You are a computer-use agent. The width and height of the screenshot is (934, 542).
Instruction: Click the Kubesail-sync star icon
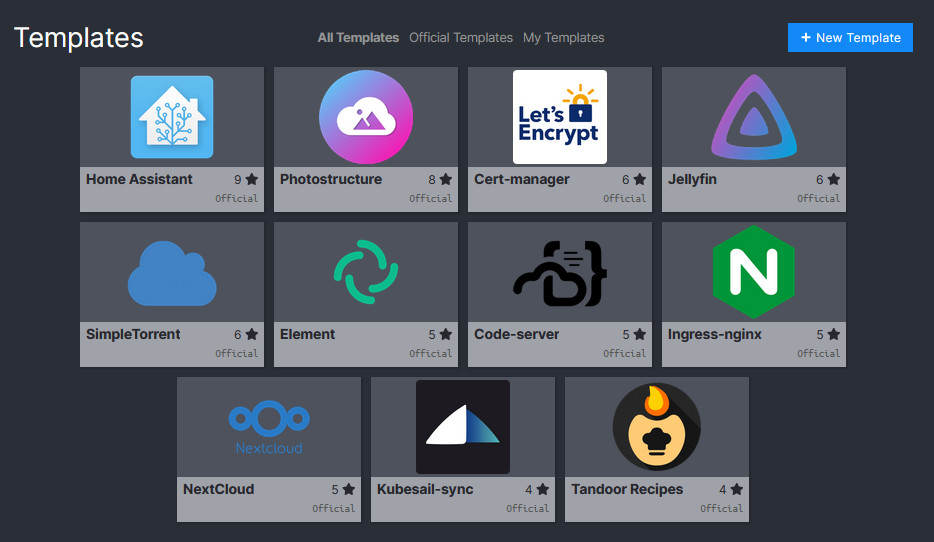pyautogui.click(x=543, y=489)
